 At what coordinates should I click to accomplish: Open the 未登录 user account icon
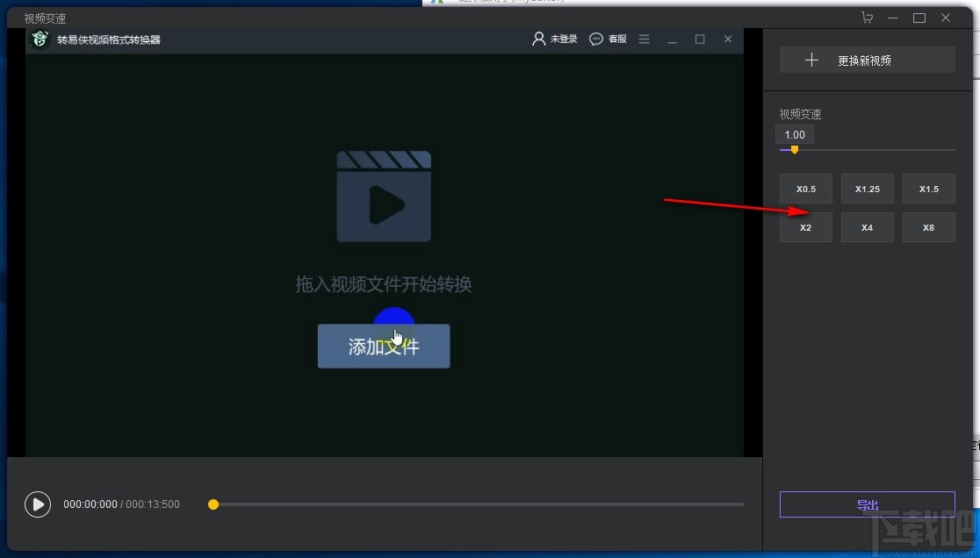[537, 39]
